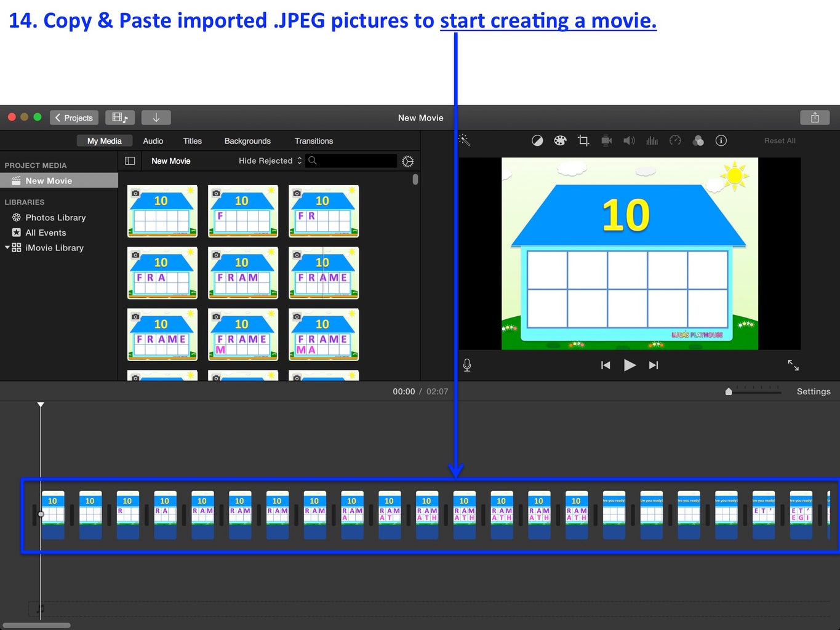This screenshot has width=840, height=630.
Task: Open the Share icon in the top right
Action: click(815, 117)
